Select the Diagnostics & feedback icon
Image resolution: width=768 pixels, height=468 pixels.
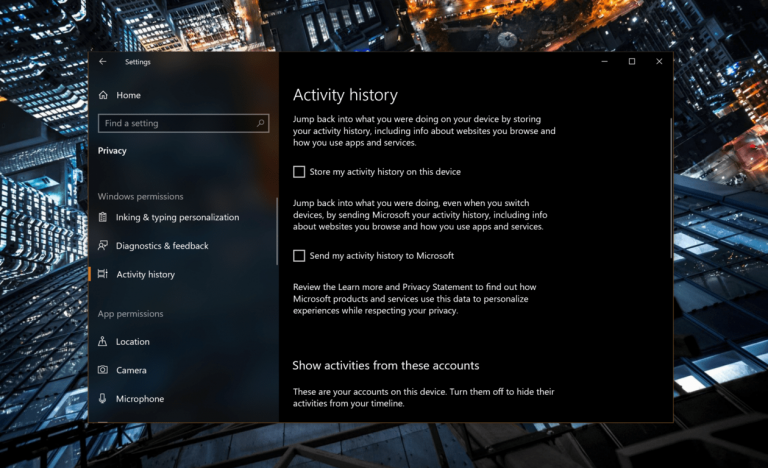(x=103, y=246)
